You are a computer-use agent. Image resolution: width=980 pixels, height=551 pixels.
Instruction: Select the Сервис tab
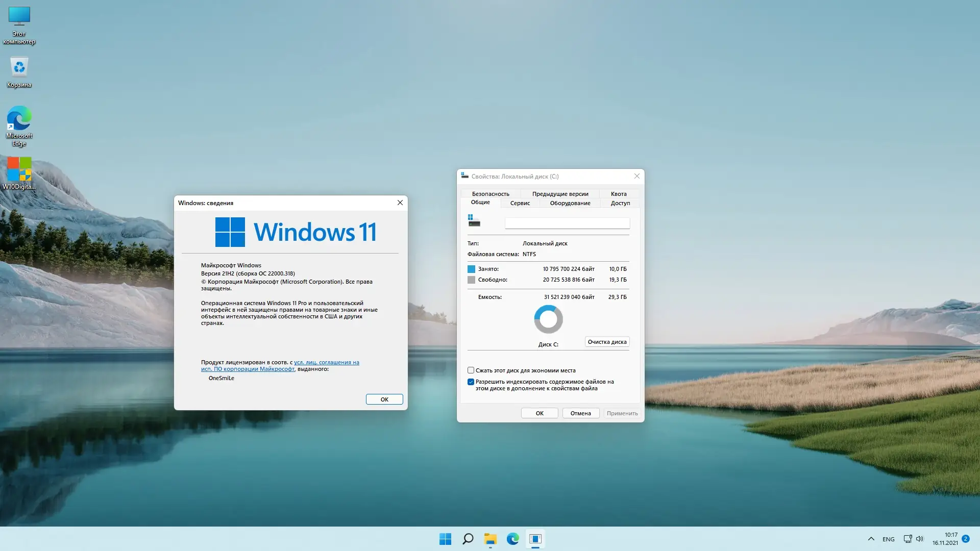point(520,203)
